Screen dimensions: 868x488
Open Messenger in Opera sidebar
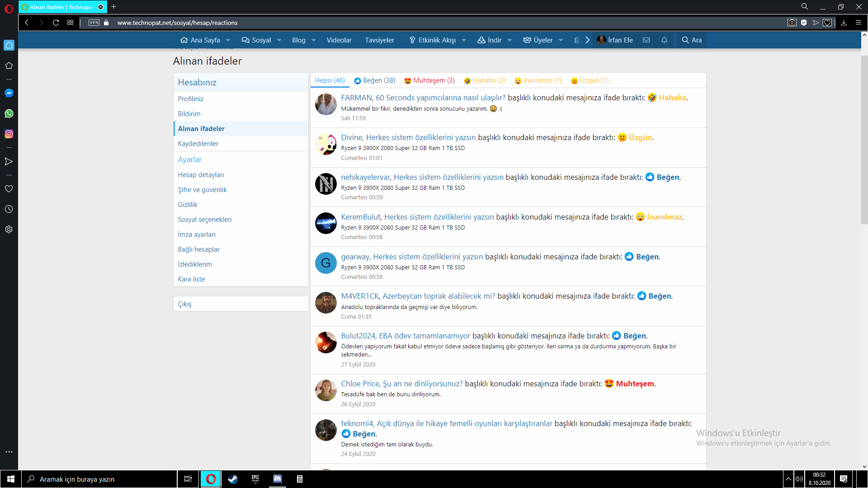(9, 93)
